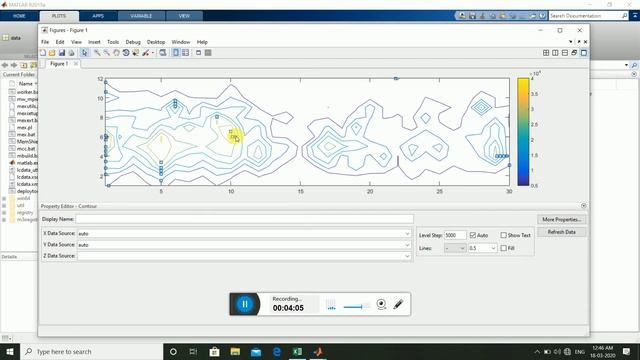This screenshot has width=640, height=360.
Task: Select the Edit Plot arrow tool
Action: (84, 53)
